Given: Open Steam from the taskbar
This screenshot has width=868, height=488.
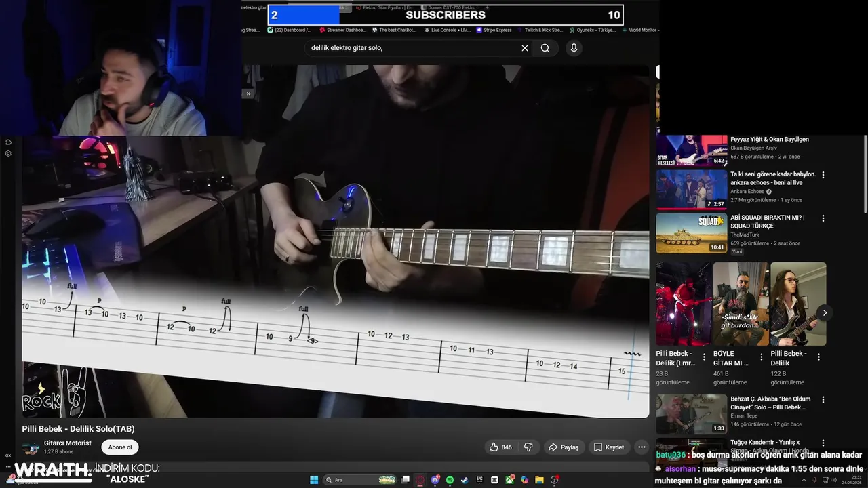Looking at the screenshot, I should point(465,480).
